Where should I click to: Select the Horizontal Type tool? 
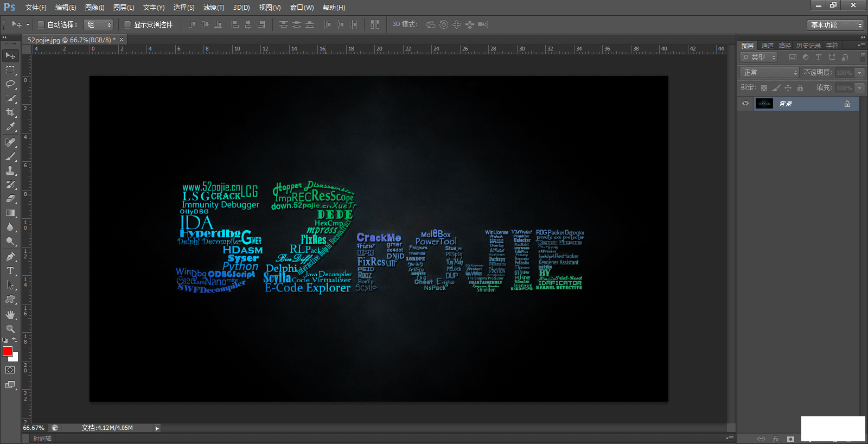tap(10, 271)
